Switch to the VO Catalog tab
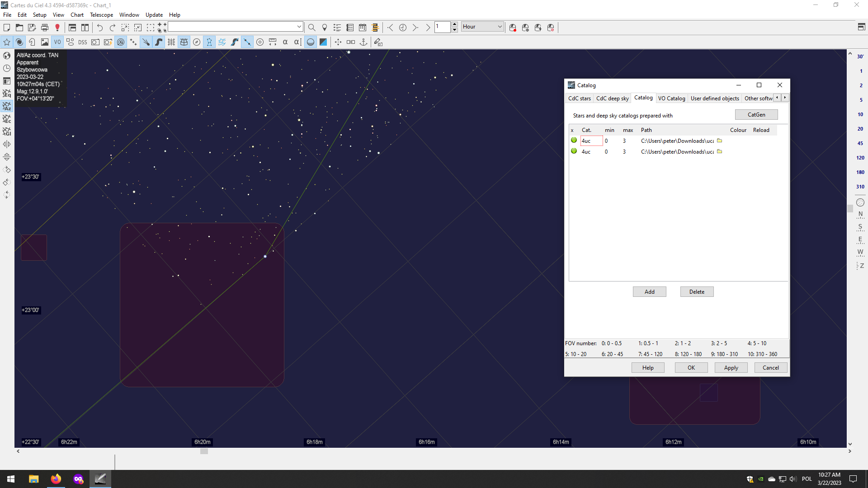The height and width of the screenshot is (488, 868). pos(671,98)
